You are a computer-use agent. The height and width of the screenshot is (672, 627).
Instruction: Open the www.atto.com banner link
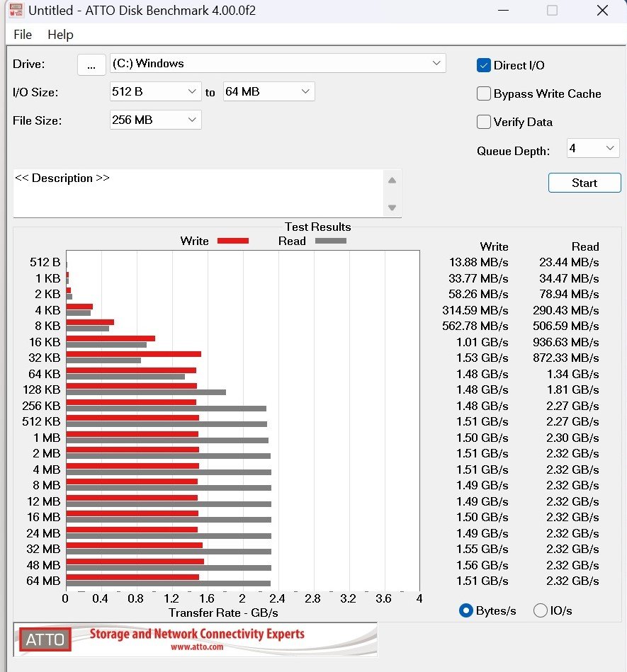pos(197,647)
